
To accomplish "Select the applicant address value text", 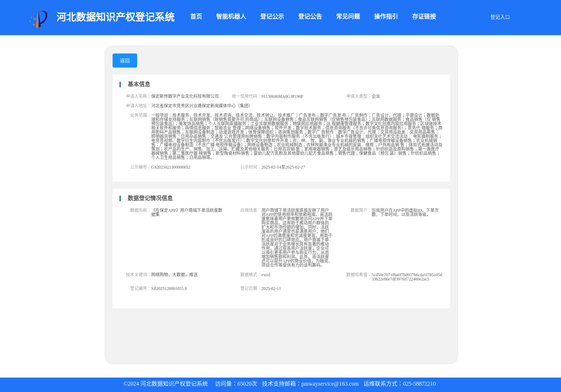I will [202, 106].
